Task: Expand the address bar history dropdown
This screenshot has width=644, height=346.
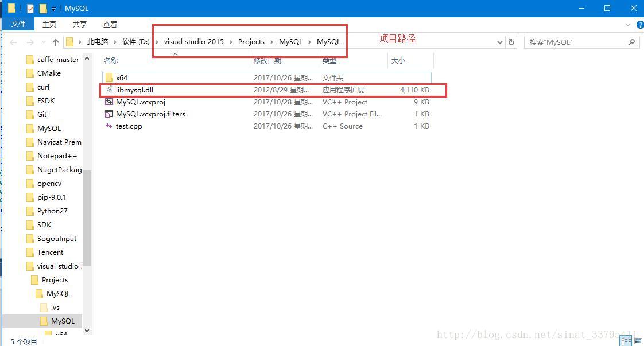Action: tap(500, 42)
